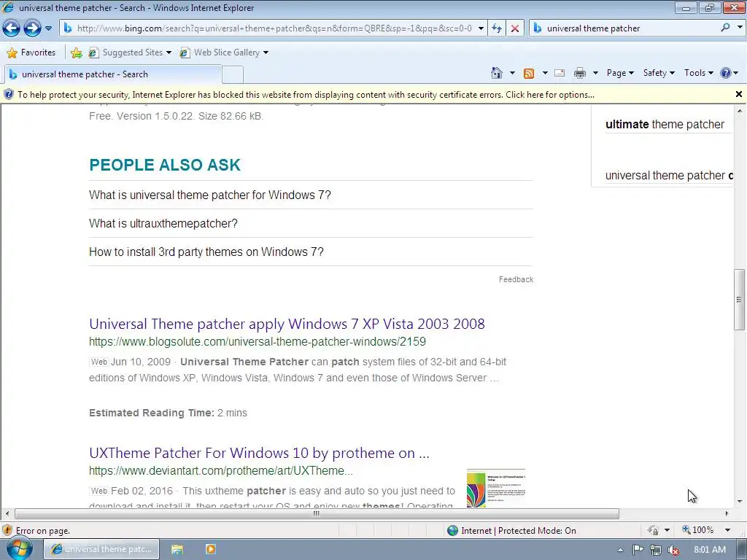Click the magnifier search icon
The image size is (747, 560).
coord(725,28)
